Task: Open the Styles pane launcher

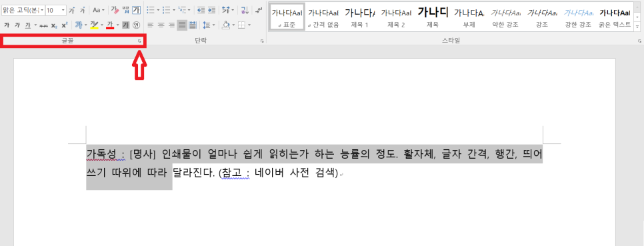Action: tap(639, 41)
